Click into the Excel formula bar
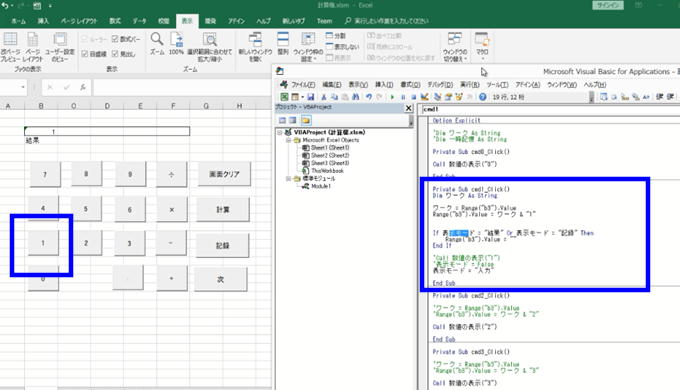 (x=182, y=87)
